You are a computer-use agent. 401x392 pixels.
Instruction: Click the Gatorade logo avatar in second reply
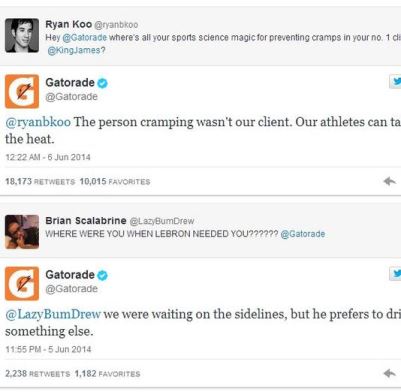(x=22, y=283)
